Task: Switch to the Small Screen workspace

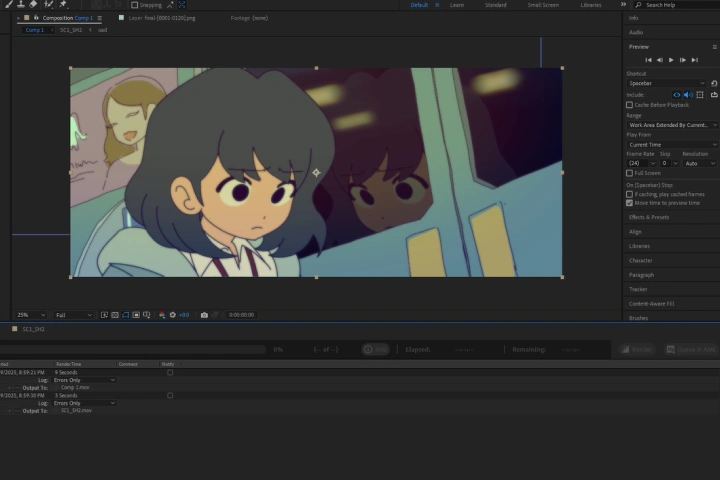Action: 543,5
